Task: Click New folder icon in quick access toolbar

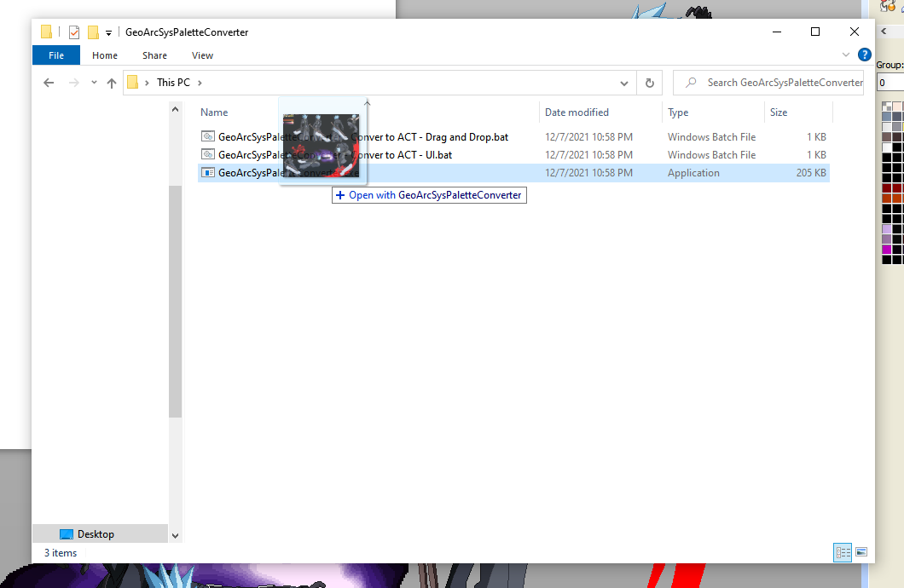Action: 93,32
